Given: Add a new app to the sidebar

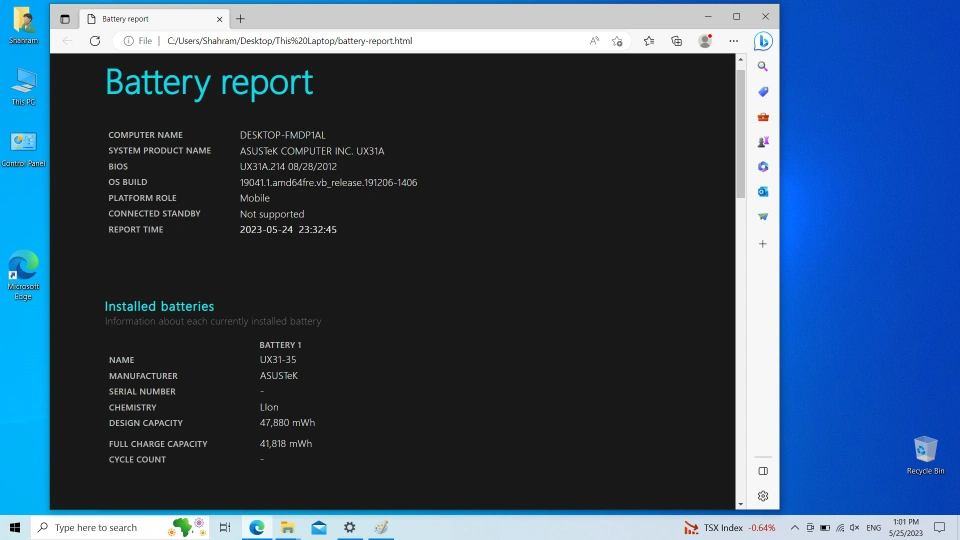Looking at the screenshot, I should click(x=763, y=244).
